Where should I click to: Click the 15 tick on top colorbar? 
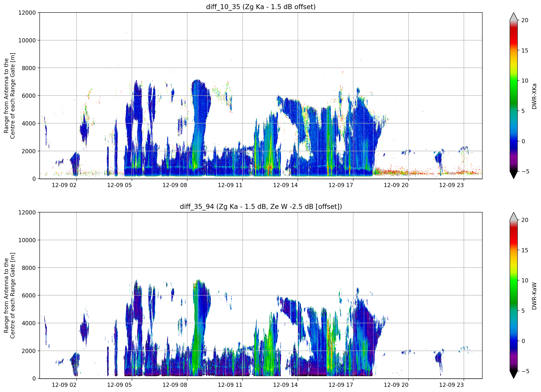point(525,51)
